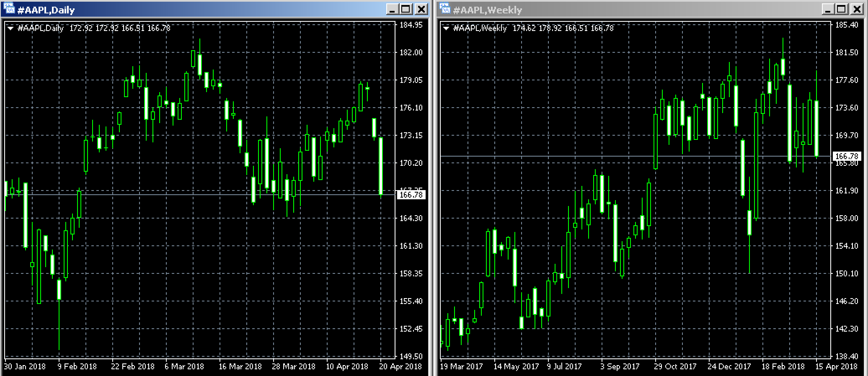Click the 28 Mar 2018 date on the Daily time axis
The width and height of the screenshot is (868, 376).
point(294,366)
